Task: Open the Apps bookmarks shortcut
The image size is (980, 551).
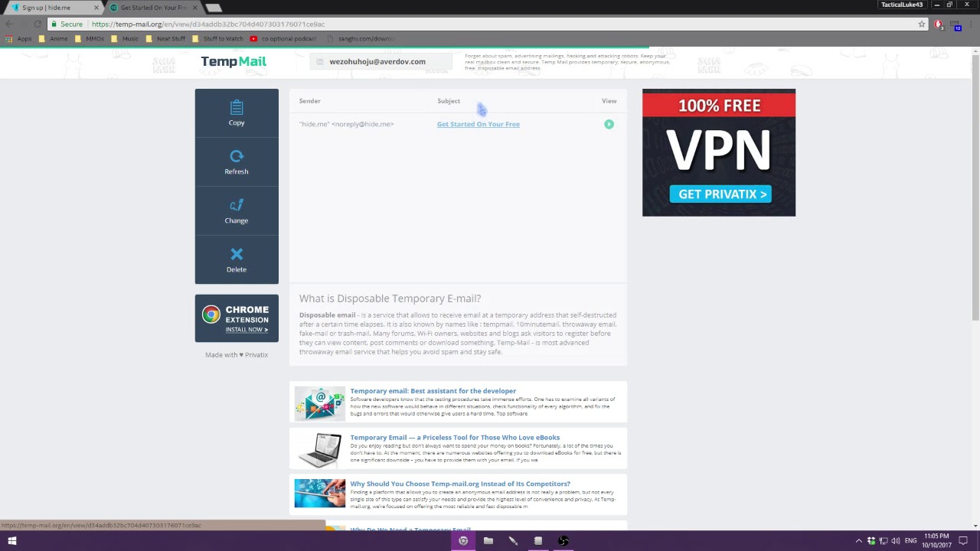Action: coord(19,38)
